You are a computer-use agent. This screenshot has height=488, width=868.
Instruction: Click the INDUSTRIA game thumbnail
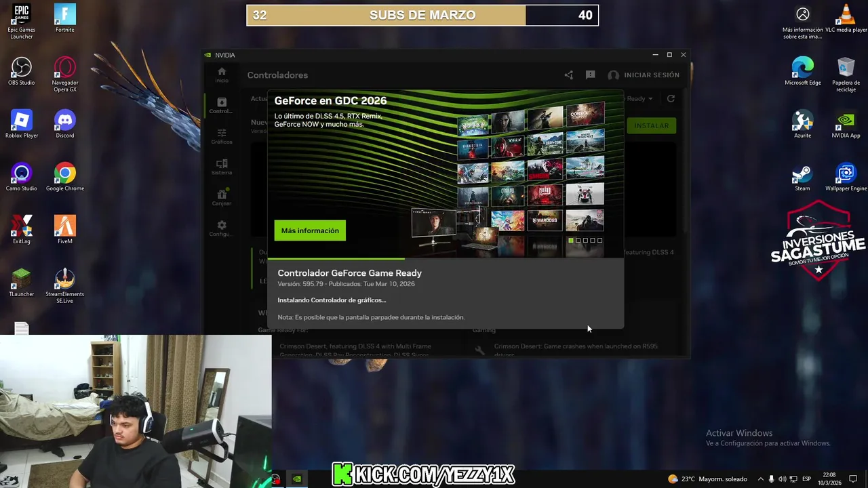point(473,148)
